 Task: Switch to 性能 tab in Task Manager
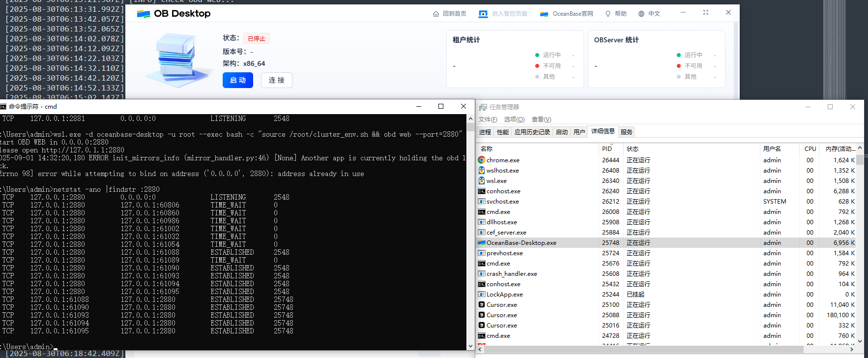coord(503,132)
